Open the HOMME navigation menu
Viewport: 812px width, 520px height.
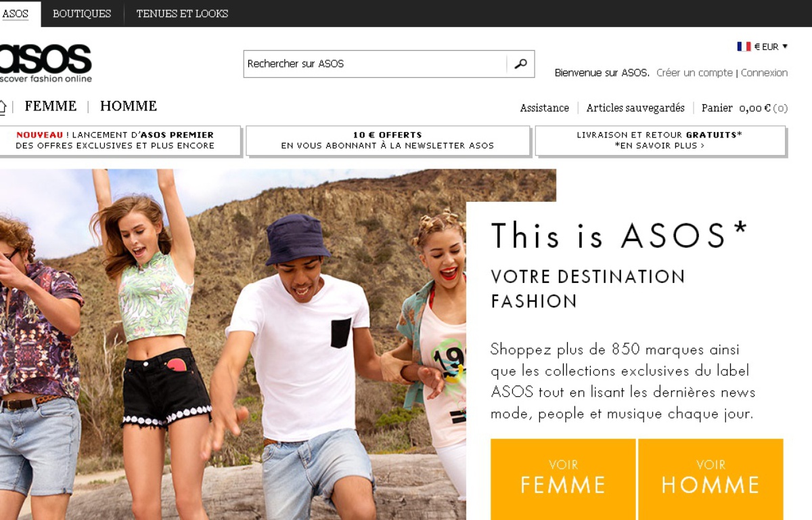(x=129, y=106)
